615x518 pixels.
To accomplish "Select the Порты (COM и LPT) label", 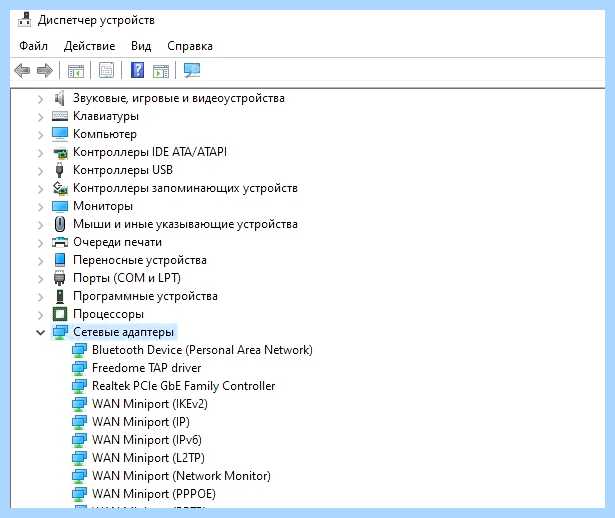I will coord(127,278).
